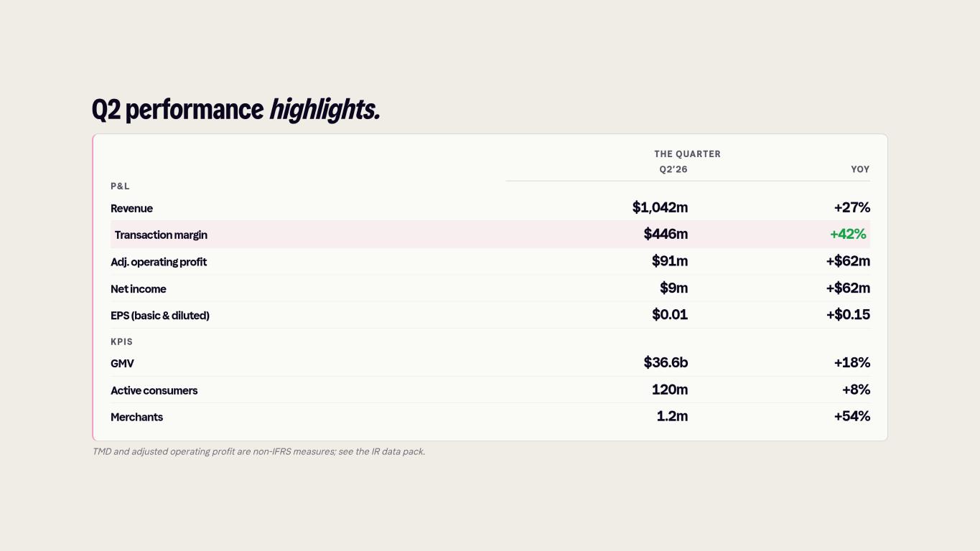Viewport: 980px width, 551px height.
Task: Select the green +42% YoY figure
Action: point(848,234)
